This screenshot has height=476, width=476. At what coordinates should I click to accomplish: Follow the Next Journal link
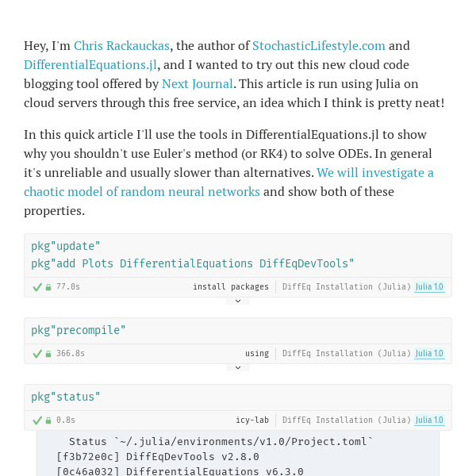pos(198,84)
